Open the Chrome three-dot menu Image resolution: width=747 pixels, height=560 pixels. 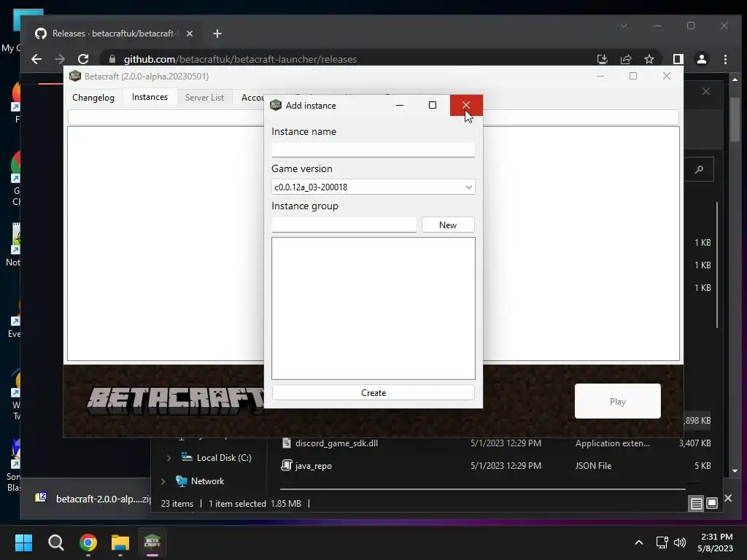(x=725, y=59)
